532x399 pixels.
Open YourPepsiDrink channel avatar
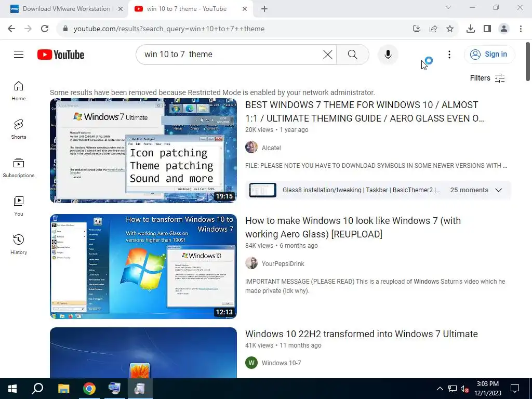tap(251, 263)
